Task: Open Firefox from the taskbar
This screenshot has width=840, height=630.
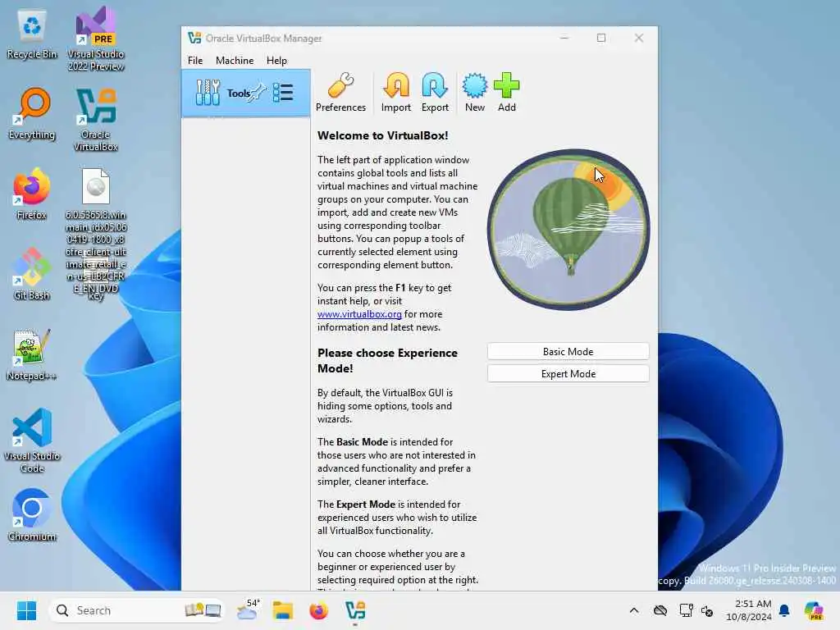Action: (x=319, y=610)
